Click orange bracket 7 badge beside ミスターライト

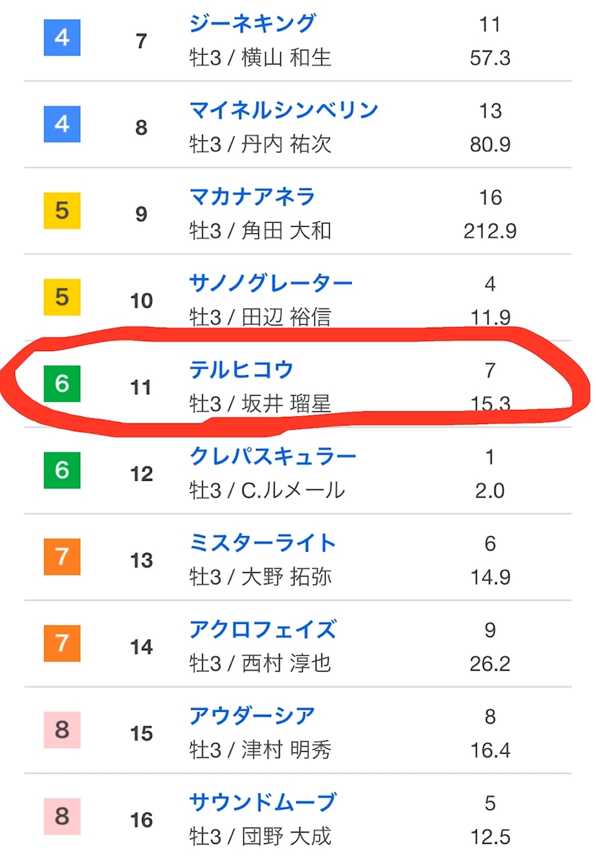pyautogui.click(x=62, y=557)
